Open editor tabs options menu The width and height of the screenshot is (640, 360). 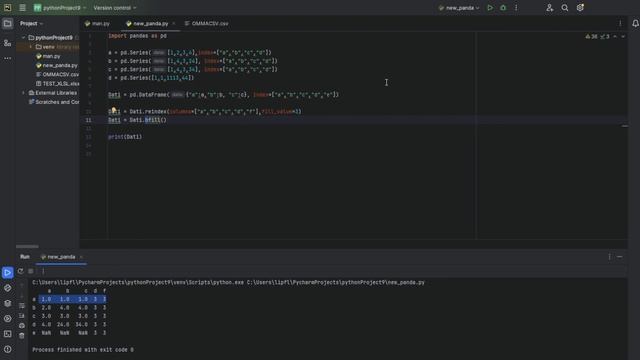coord(620,24)
